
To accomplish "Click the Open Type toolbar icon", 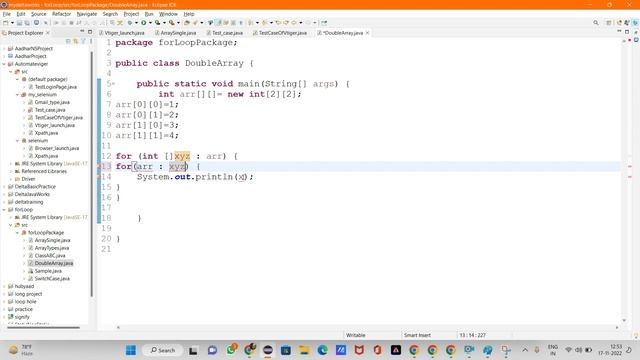I will click(187, 23).
